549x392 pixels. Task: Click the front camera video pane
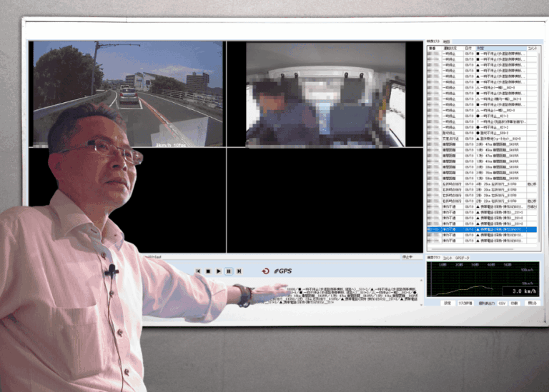pos(127,94)
